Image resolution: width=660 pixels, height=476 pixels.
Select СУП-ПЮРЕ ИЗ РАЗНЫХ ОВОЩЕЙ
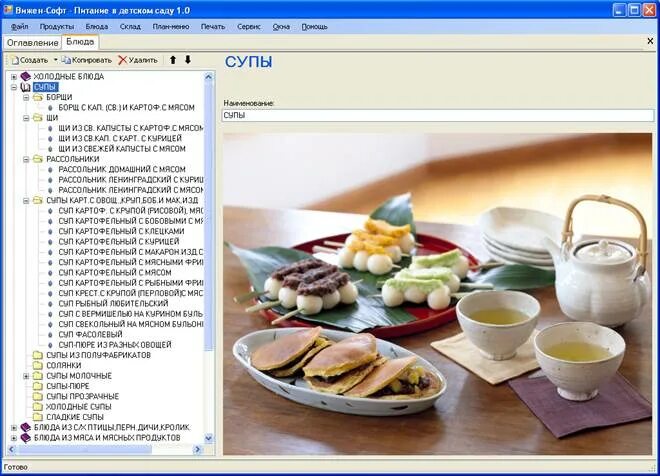pos(115,345)
